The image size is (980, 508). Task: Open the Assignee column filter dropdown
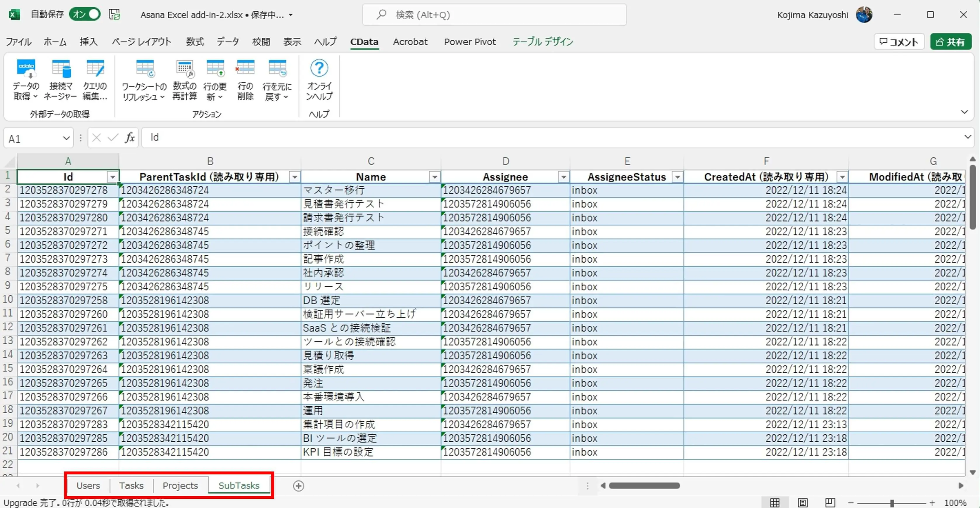[564, 177]
